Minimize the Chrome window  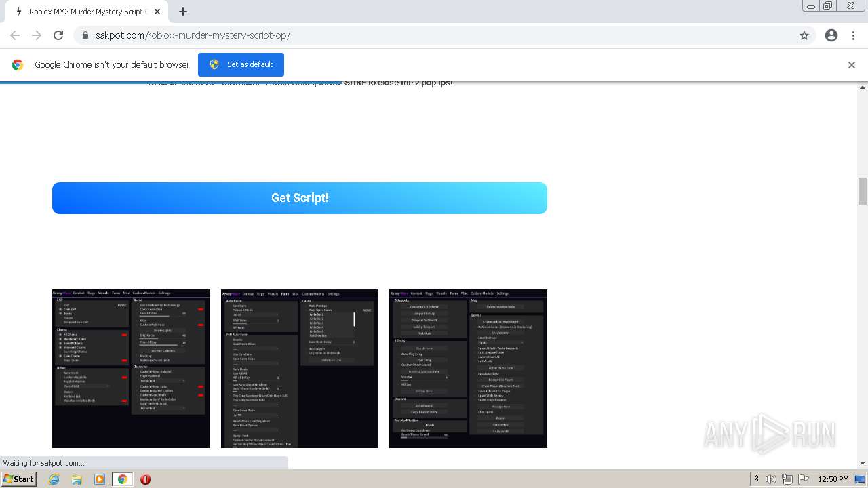810,6
